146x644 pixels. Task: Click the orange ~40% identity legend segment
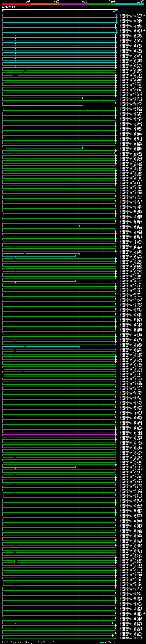tap(45, 4)
